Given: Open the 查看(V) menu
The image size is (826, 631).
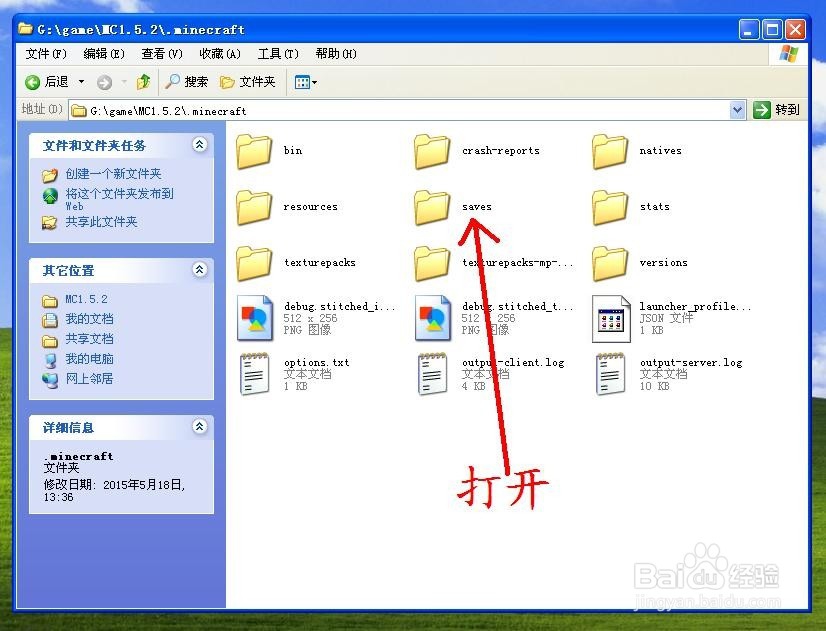Looking at the screenshot, I should [x=162, y=54].
